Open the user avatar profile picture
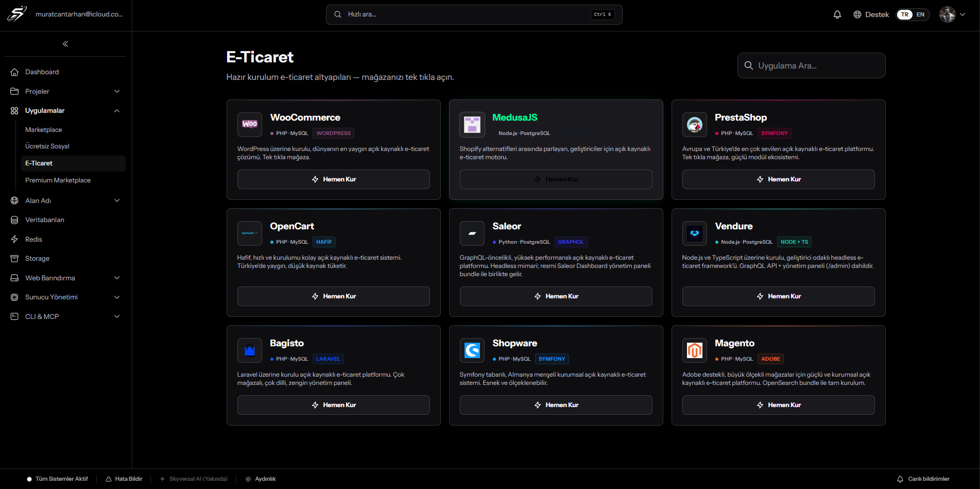This screenshot has height=489, width=980. pos(948,14)
